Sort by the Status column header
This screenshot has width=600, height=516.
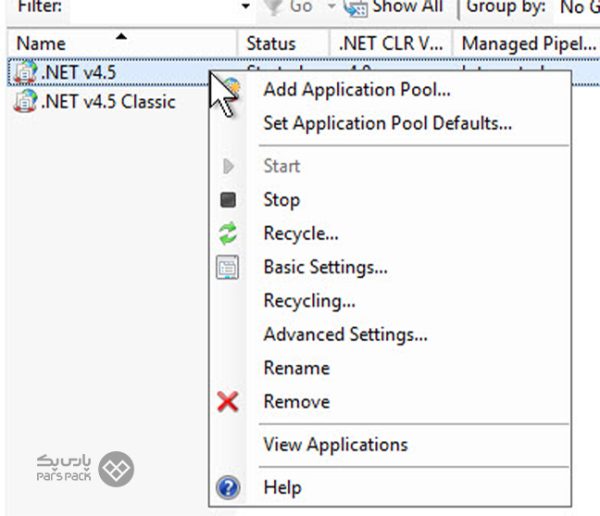click(x=271, y=44)
